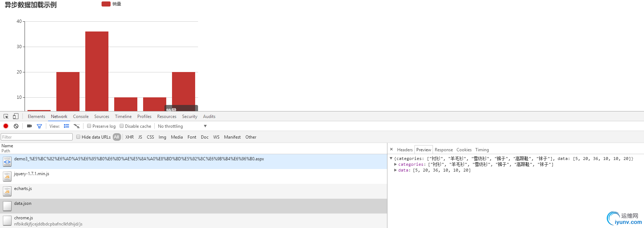Toggle the filter funnel icon

39,126
